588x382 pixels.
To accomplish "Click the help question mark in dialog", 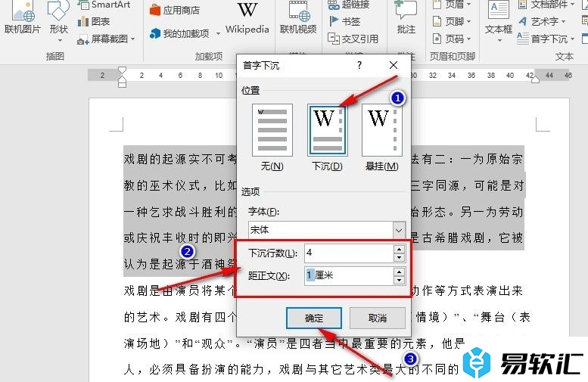I will (359, 66).
